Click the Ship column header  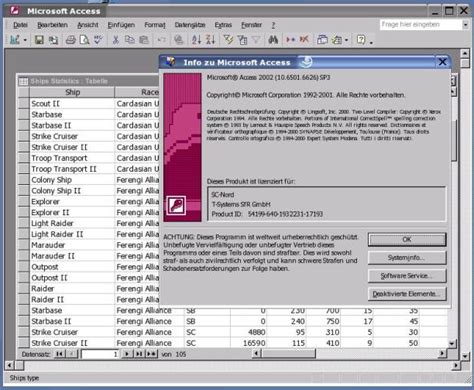(72, 92)
